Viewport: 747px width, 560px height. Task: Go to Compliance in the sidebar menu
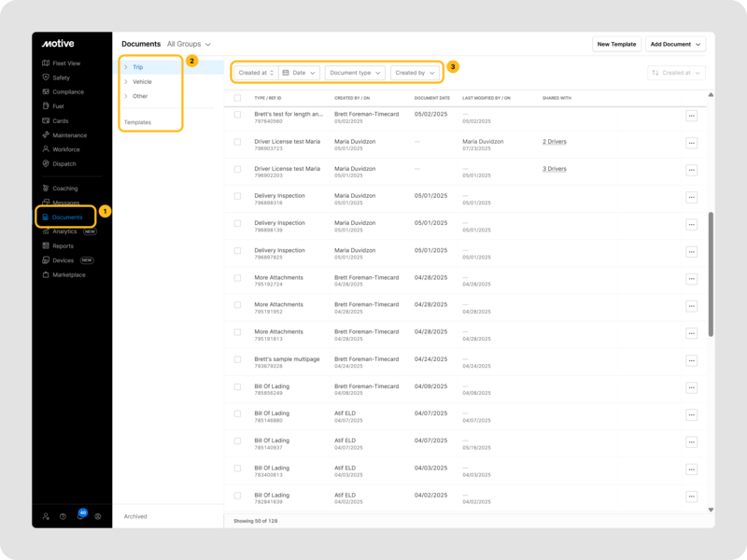(67, 92)
